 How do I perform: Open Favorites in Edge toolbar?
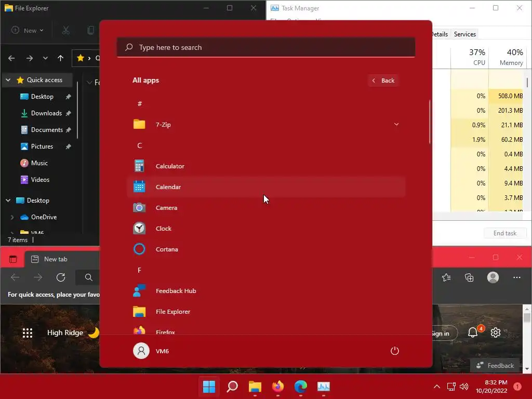coord(446,277)
